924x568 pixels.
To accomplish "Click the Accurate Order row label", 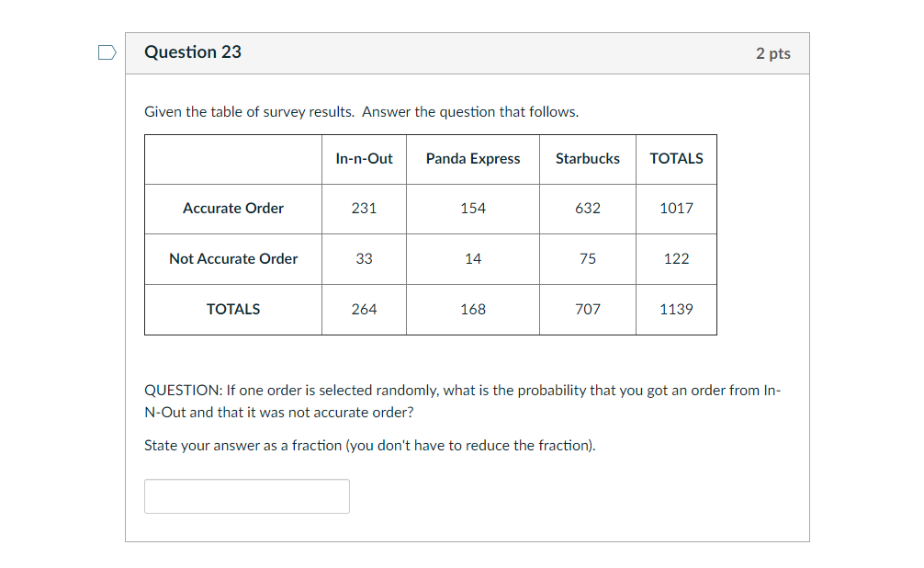I will 232,209.
